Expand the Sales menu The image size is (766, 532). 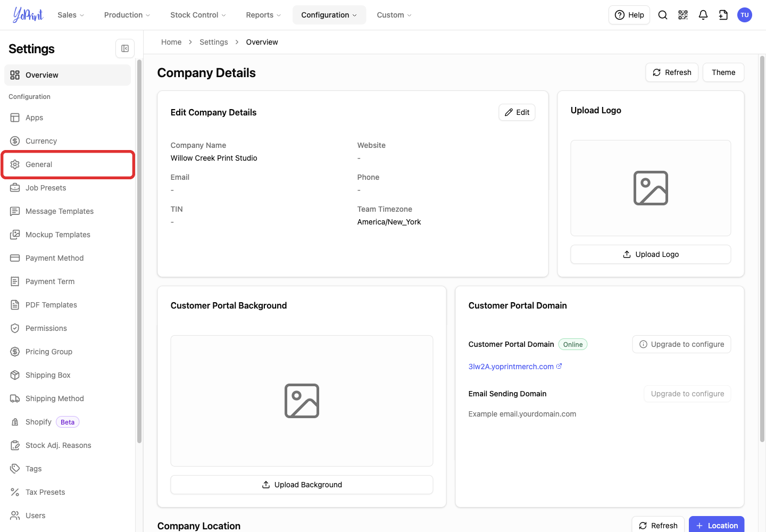[71, 15]
